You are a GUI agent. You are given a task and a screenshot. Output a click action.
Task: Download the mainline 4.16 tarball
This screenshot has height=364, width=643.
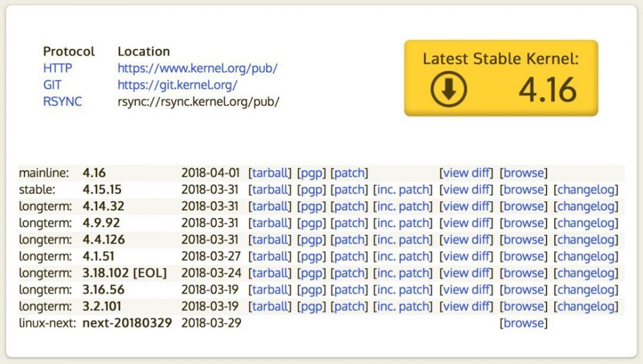click(270, 173)
